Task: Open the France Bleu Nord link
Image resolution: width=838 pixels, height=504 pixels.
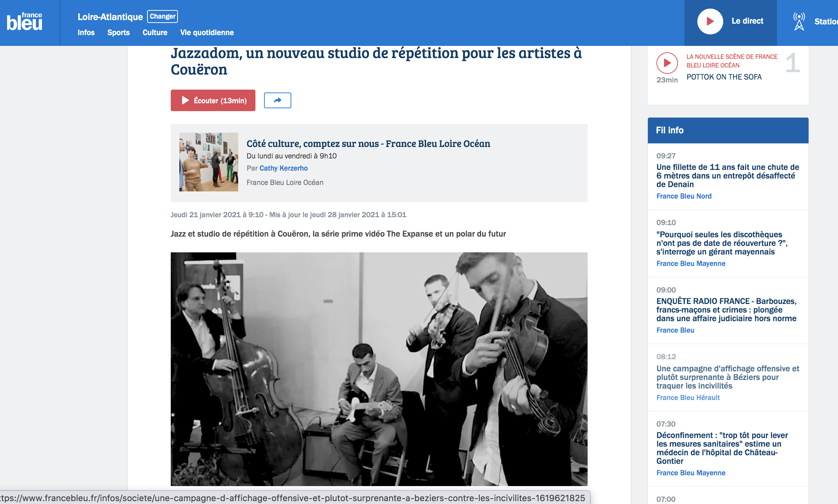Action: (x=684, y=196)
